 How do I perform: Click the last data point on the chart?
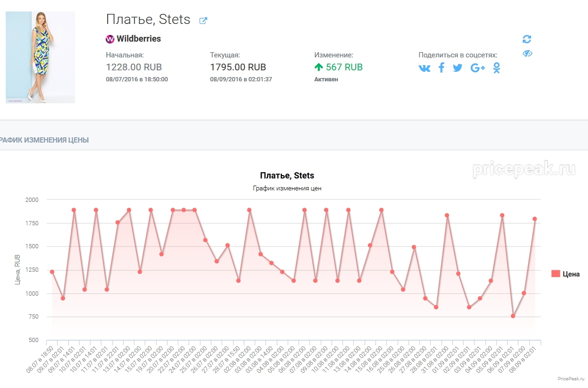click(x=535, y=219)
